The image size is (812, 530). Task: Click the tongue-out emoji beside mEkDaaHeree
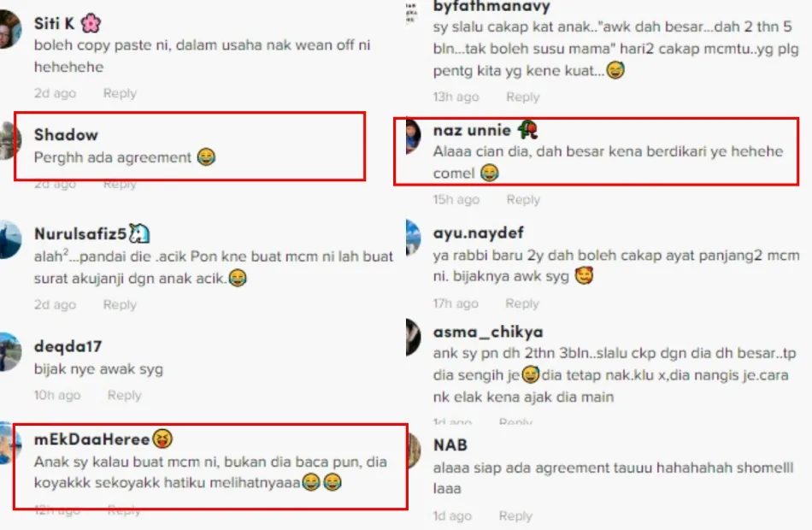click(162, 439)
